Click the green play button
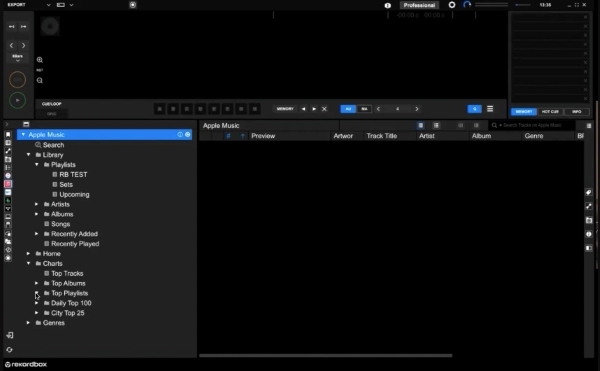 [17, 100]
